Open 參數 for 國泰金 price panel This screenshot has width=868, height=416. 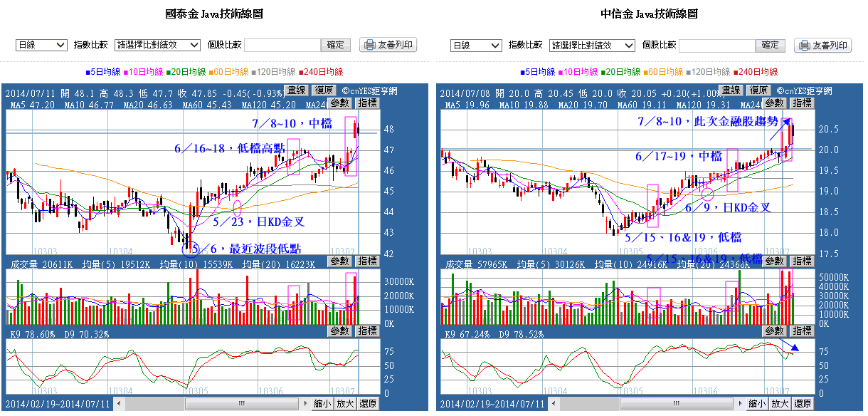pos(339,103)
